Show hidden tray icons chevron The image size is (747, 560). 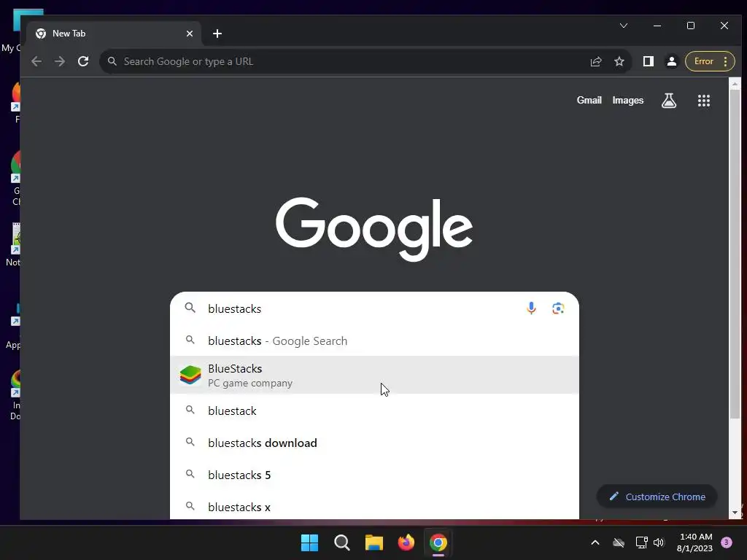595,542
